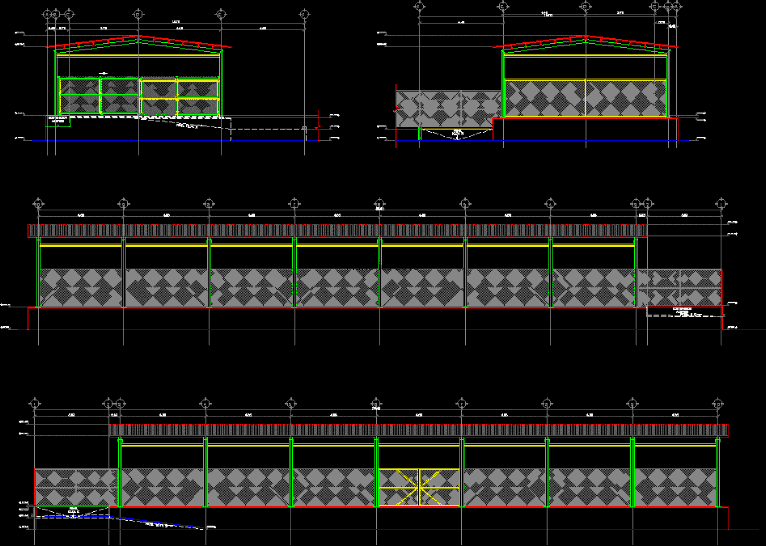Screen dimensions: 766x546
Task: Select white dashed arc under bottom elevation annex
Action: point(72,514)
